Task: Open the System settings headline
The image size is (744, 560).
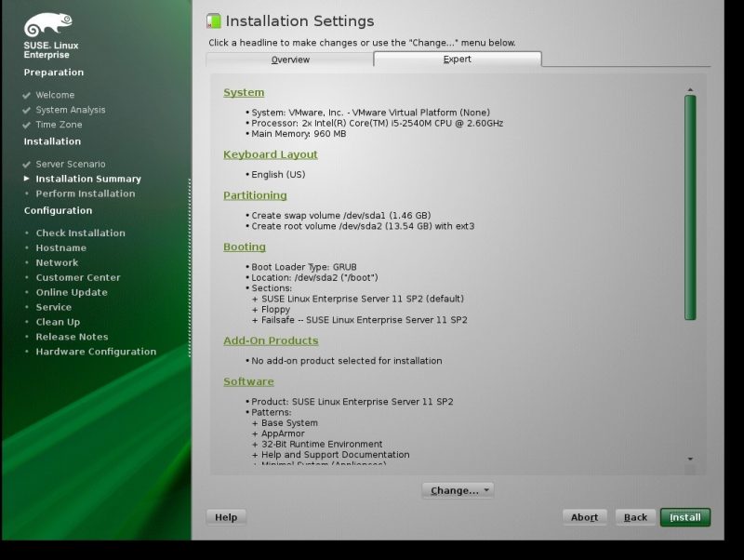Action: point(244,93)
